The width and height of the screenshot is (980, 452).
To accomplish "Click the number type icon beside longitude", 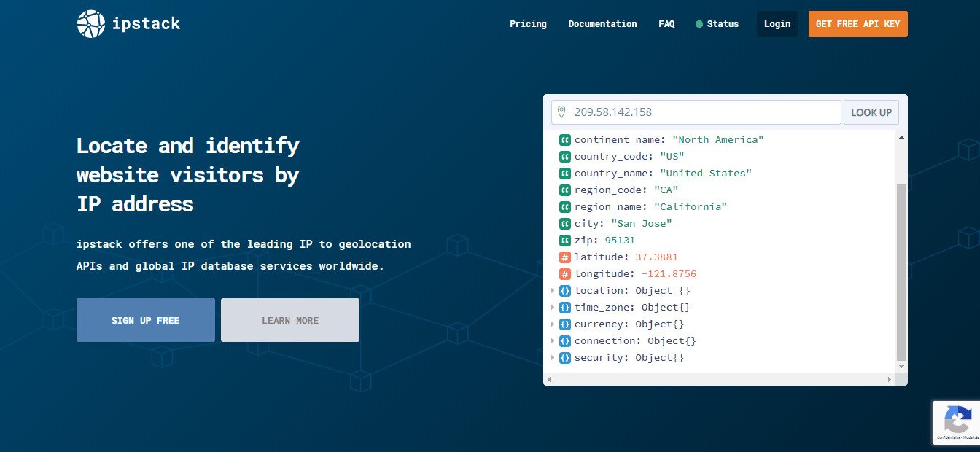I will [x=565, y=274].
